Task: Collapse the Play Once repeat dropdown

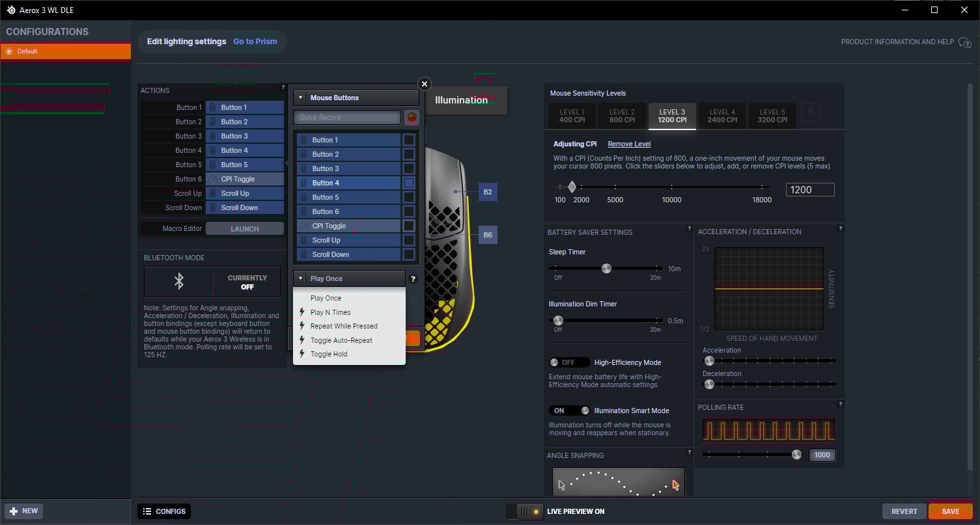Action: [x=349, y=278]
